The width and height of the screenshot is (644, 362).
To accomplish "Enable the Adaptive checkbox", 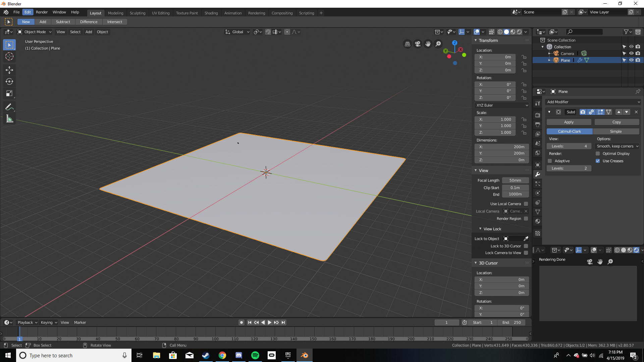I will tap(550, 161).
